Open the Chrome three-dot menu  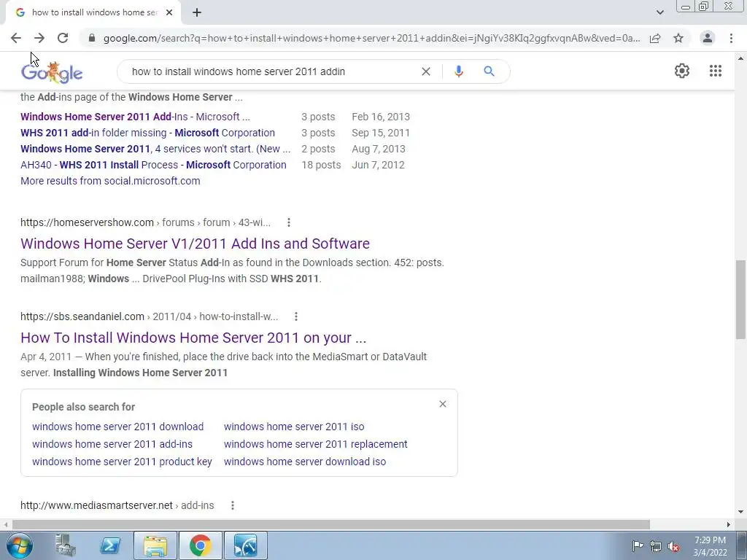click(731, 38)
